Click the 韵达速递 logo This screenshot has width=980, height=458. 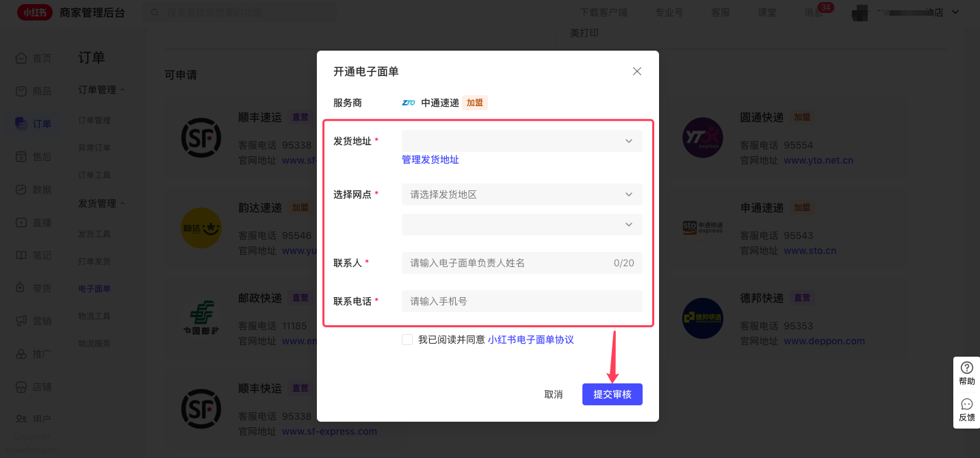tap(201, 228)
